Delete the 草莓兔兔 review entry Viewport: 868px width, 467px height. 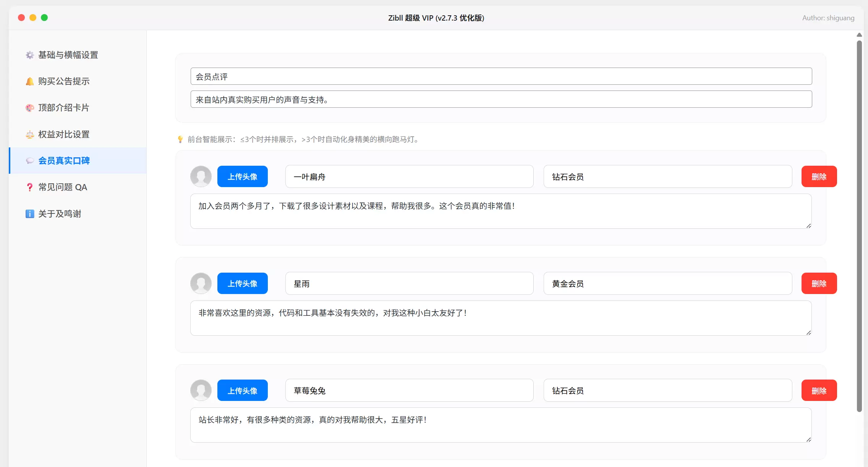click(x=819, y=390)
